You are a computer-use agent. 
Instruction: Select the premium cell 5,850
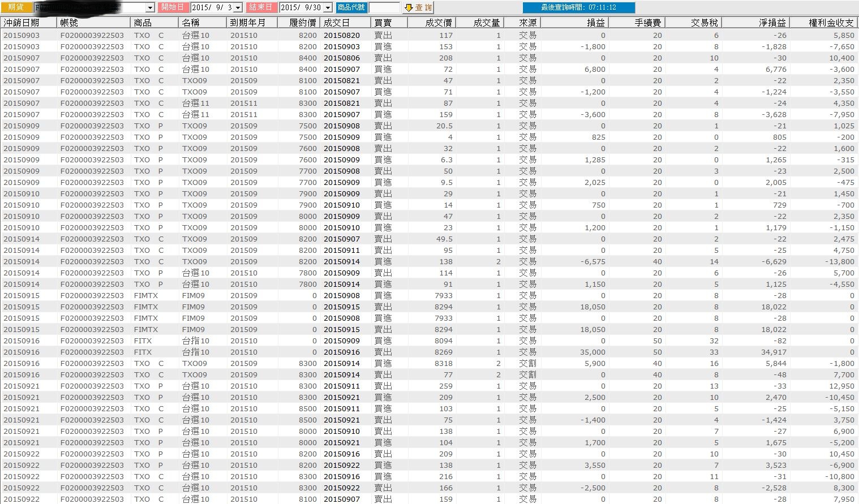[844, 35]
